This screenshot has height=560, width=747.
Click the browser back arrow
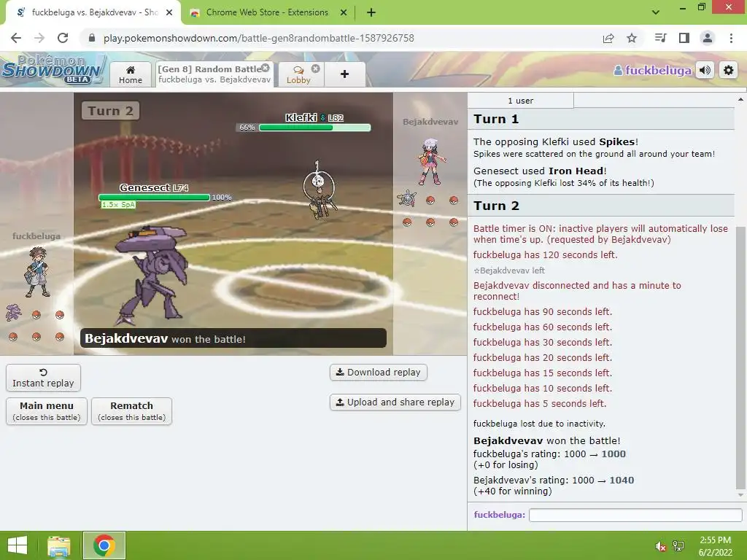pyautogui.click(x=16, y=38)
